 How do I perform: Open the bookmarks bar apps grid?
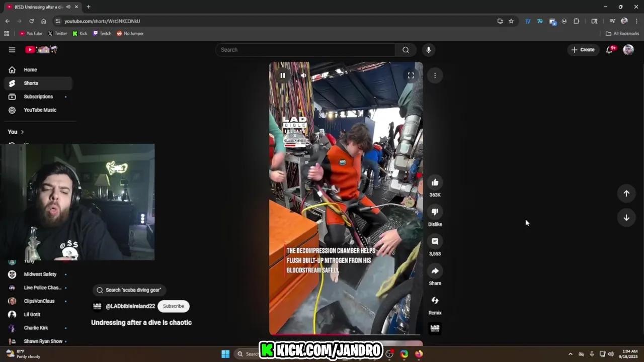pos(7,34)
